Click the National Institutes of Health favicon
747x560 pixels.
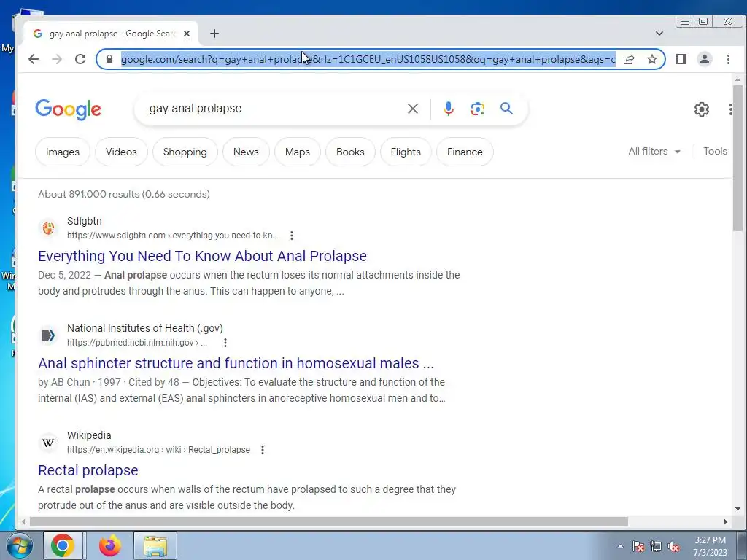(48, 335)
